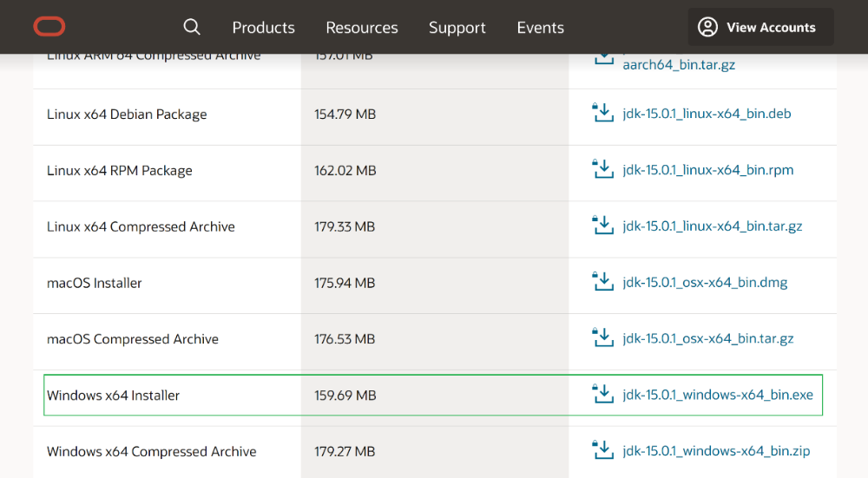Screen dimensions: 868x478
Task: Click the aarch64_bin.tar.gz link
Action: 679,65
